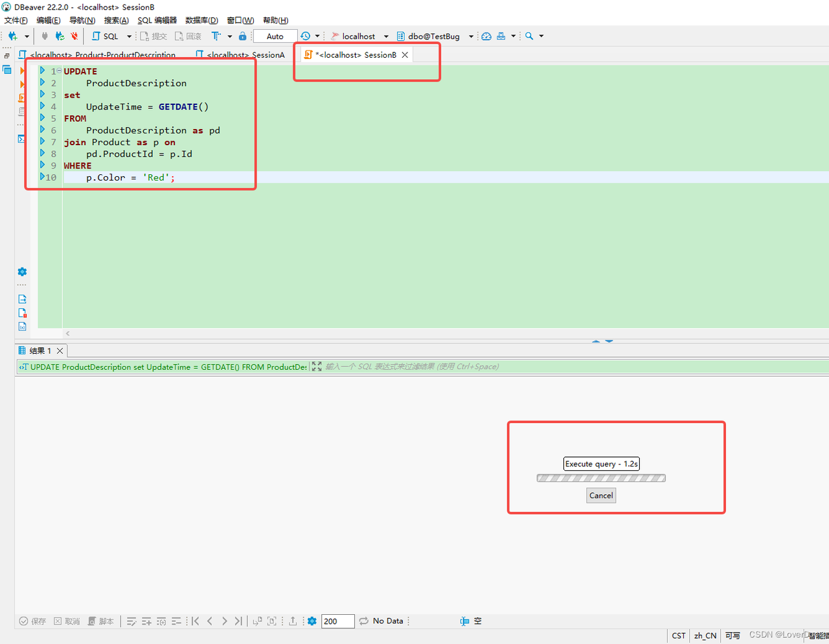Click the 提交 commit button
Screen dimensions: 829x644
pyautogui.click(x=153, y=36)
